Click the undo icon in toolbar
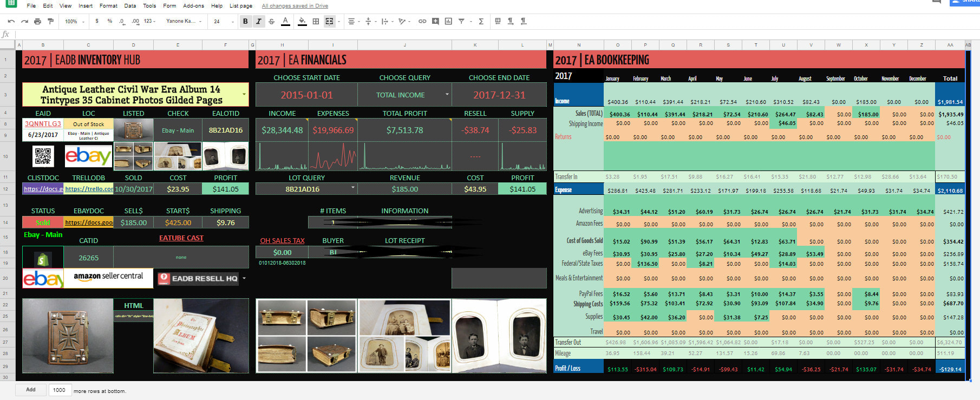Screen dimensions: 980x400 click(x=11, y=21)
